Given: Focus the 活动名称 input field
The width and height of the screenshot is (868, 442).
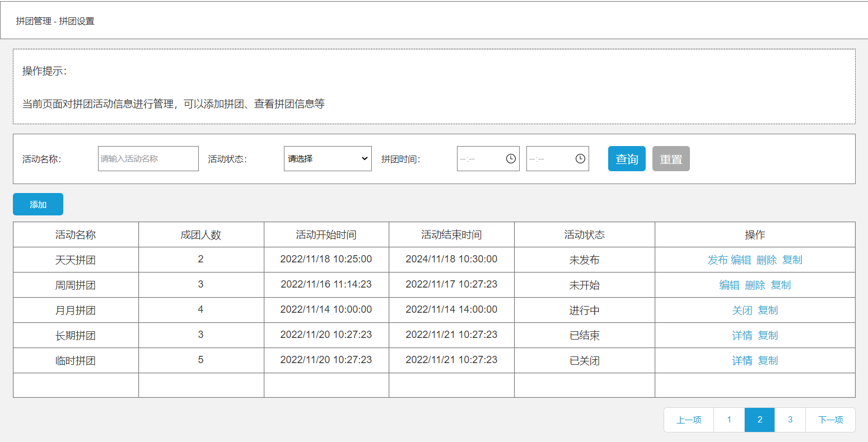Looking at the screenshot, I should (148, 158).
